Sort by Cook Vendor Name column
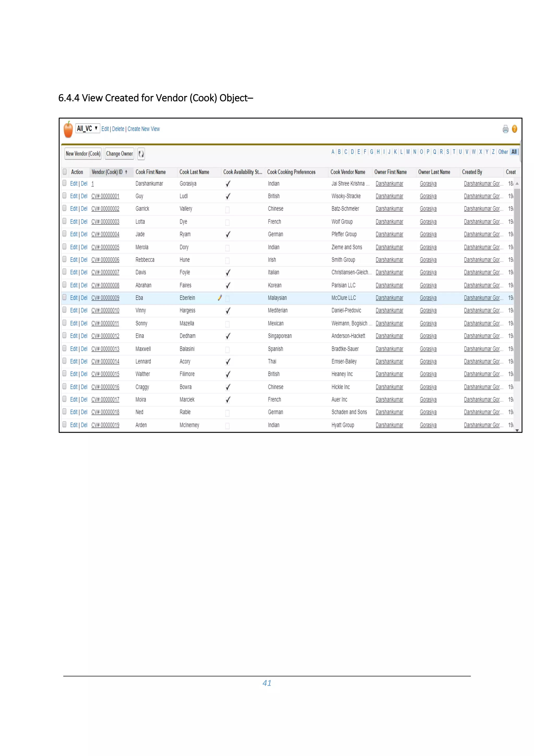 (348, 172)
